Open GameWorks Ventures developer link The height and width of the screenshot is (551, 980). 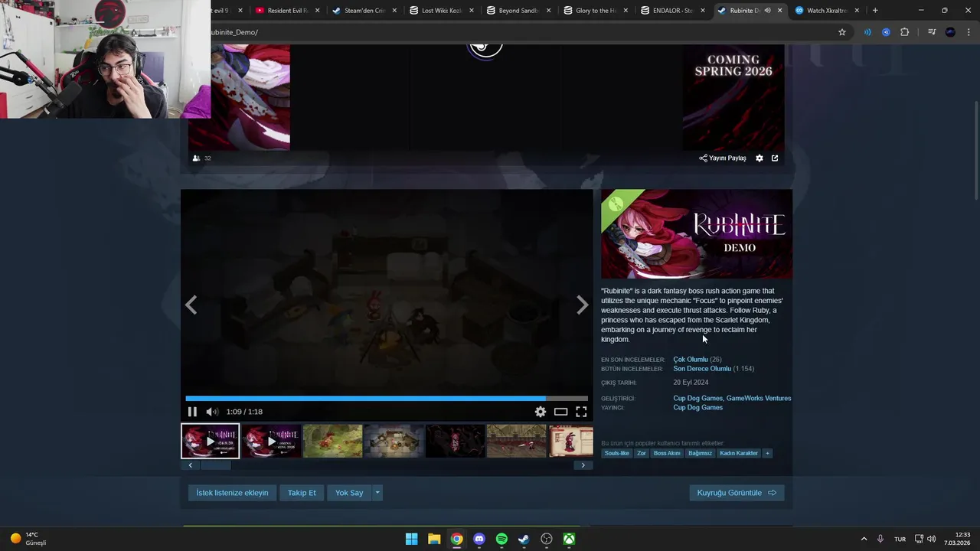(759, 398)
